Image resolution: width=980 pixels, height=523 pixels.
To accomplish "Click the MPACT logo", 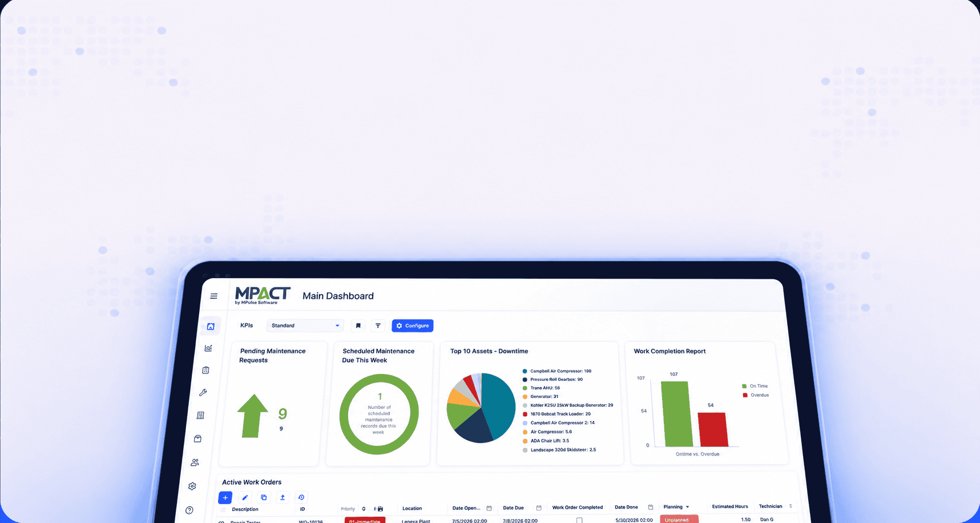I will pyautogui.click(x=263, y=295).
